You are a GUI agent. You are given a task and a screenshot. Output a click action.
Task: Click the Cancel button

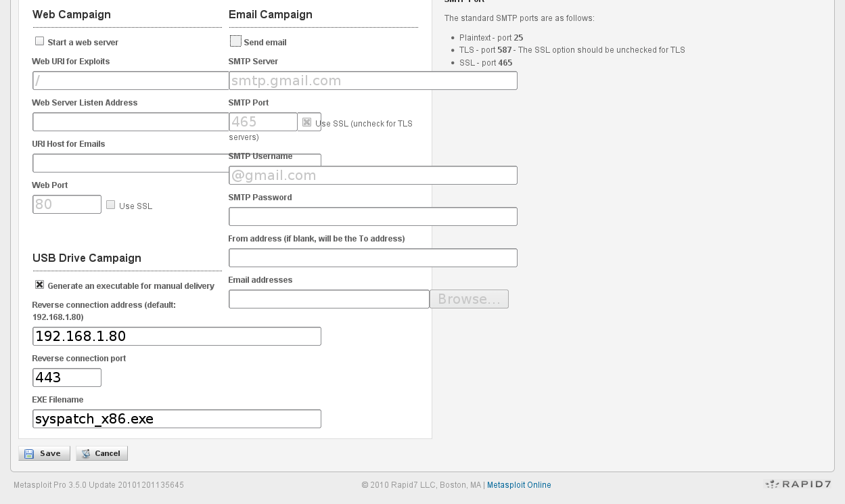coord(101,453)
